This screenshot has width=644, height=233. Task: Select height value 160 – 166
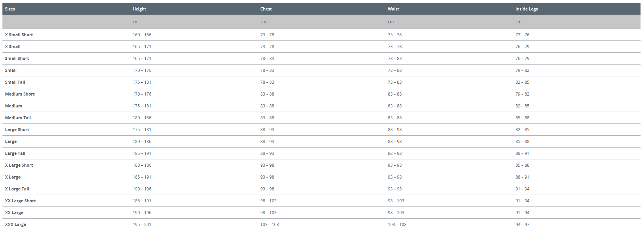click(142, 35)
